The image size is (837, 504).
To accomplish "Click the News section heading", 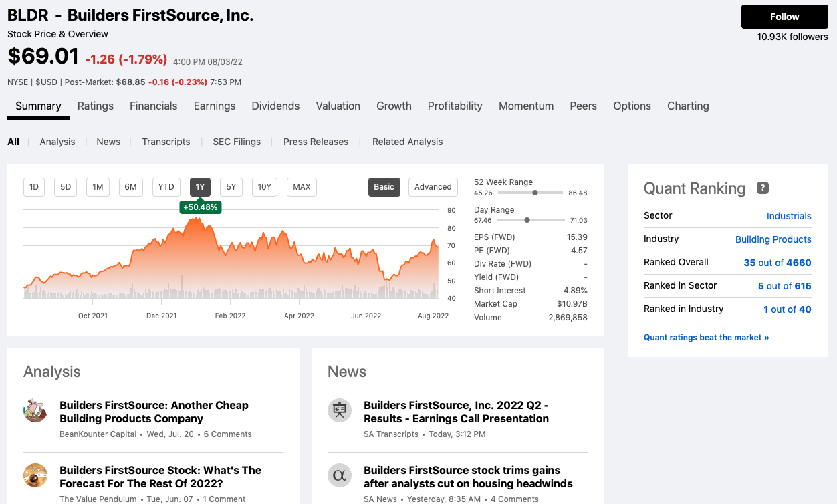I will 347,372.
